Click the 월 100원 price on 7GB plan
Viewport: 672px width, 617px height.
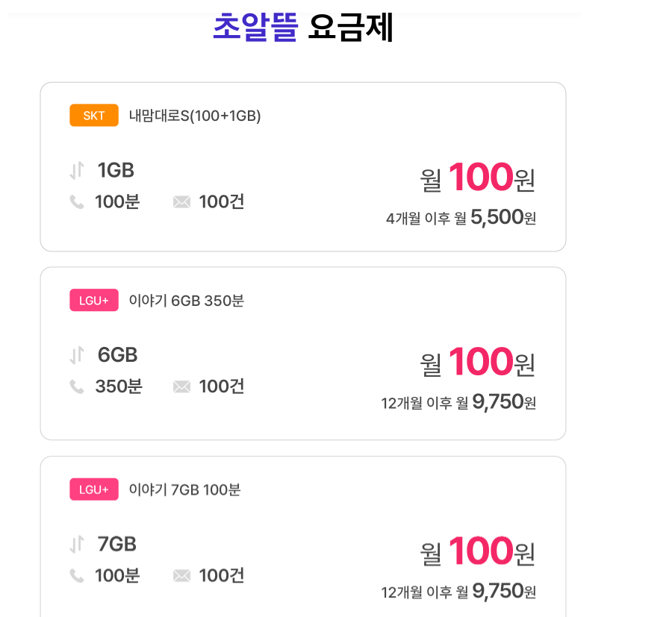coord(478,553)
